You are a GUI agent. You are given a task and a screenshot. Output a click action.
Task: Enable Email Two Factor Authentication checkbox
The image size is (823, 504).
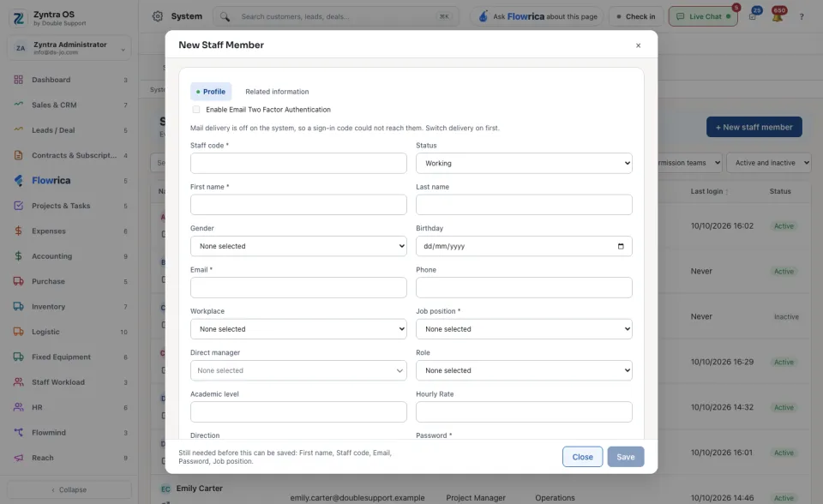(196, 110)
